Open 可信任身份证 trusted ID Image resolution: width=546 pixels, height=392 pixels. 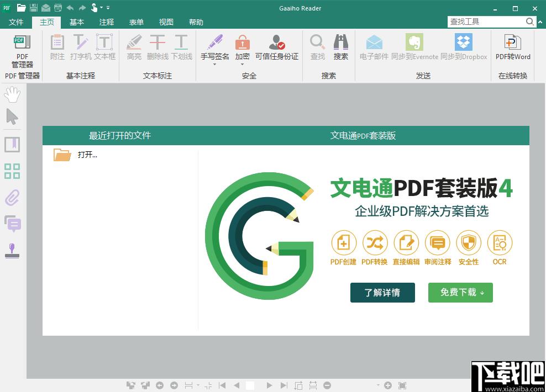point(277,47)
